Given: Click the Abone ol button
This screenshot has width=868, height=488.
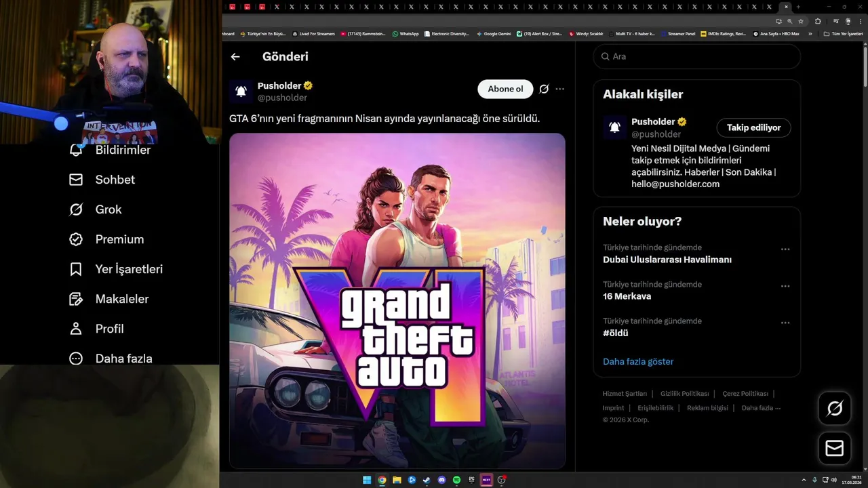Looking at the screenshot, I should pos(505,89).
